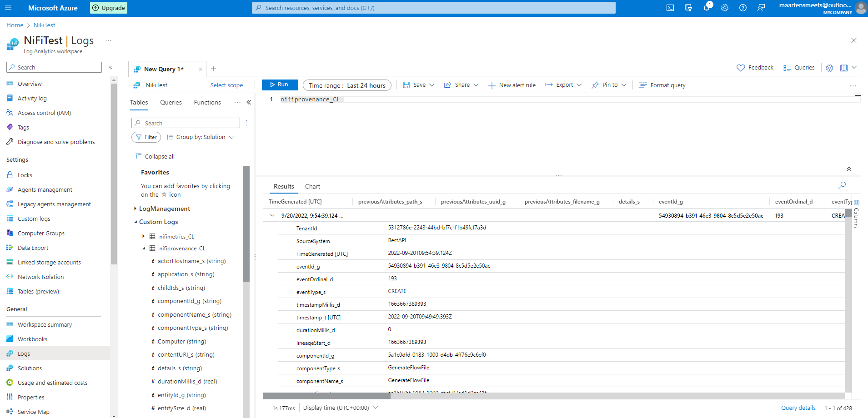Collapse the tables side pane

pos(249,103)
